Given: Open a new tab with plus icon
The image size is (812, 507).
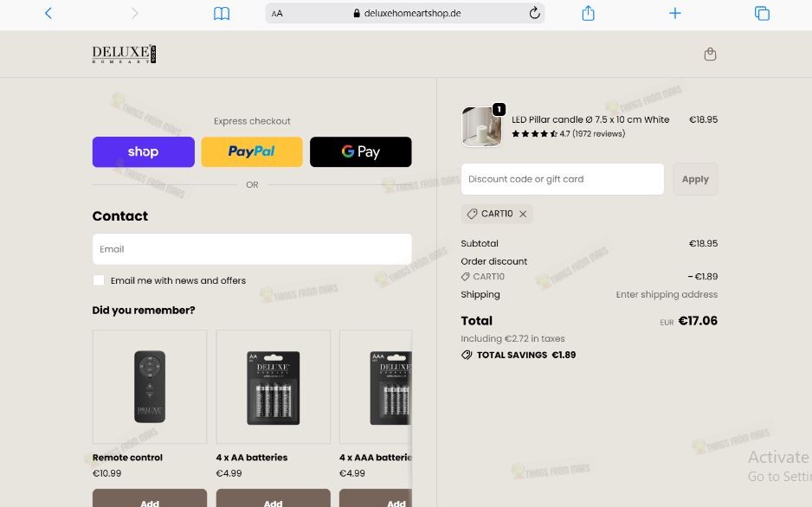Looking at the screenshot, I should coord(674,13).
